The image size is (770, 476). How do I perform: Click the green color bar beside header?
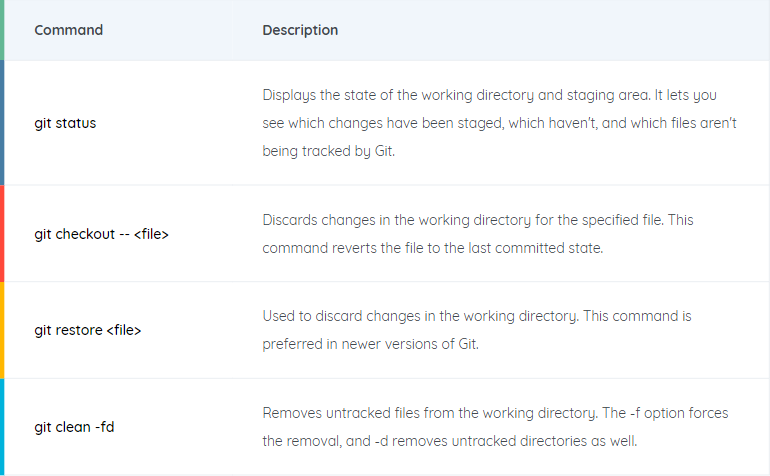pos(2,30)
